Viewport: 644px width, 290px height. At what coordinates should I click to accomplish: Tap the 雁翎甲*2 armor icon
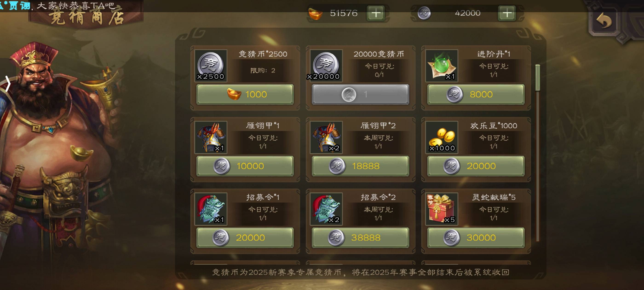pyautogui.click(x=326, y=137)
